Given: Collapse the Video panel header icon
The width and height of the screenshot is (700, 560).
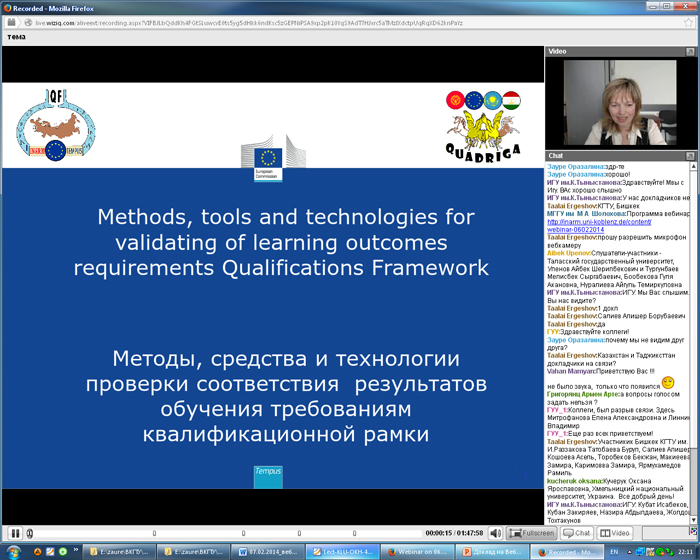Looking at the screenshot, I should [690, 52].
